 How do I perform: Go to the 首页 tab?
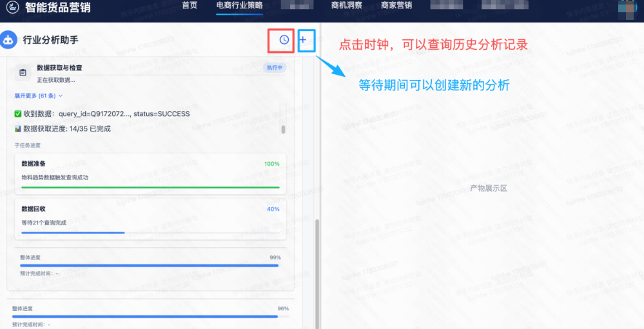pos(190,5)
